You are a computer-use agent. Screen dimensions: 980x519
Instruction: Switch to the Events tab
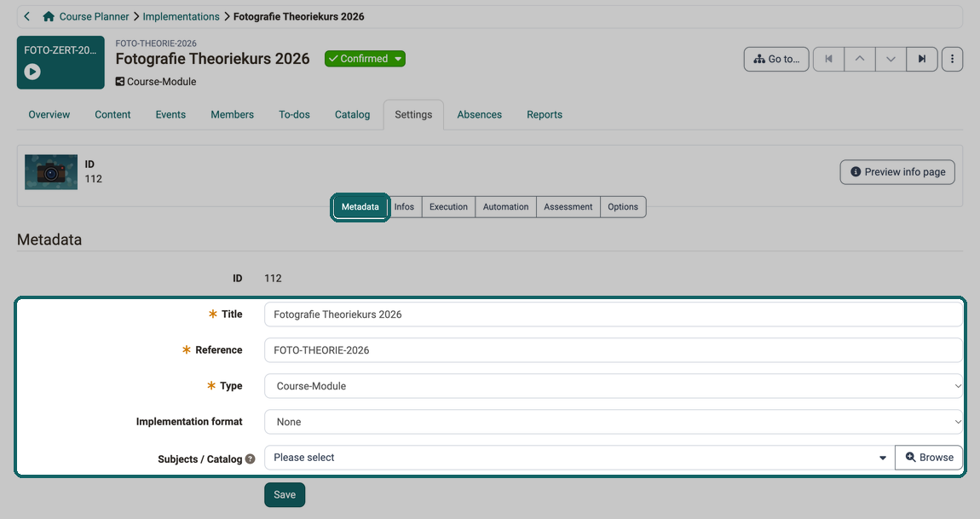point(170,114)
